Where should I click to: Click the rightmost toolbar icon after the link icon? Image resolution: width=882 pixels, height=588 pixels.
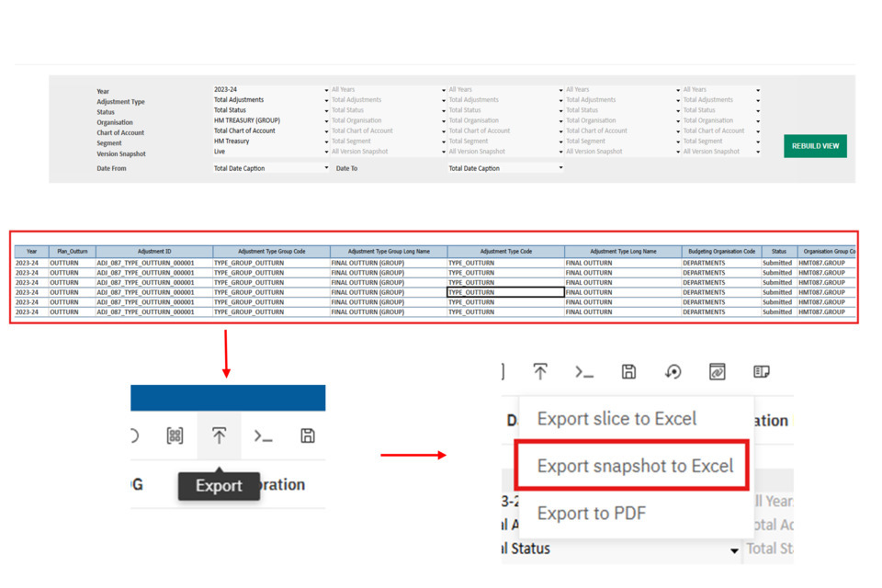762,371
